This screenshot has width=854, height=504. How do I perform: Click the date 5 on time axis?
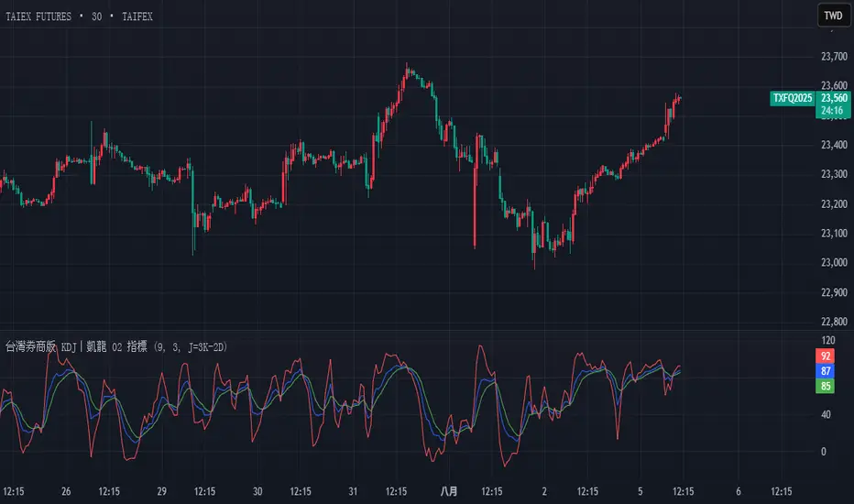tap(642, 491)
